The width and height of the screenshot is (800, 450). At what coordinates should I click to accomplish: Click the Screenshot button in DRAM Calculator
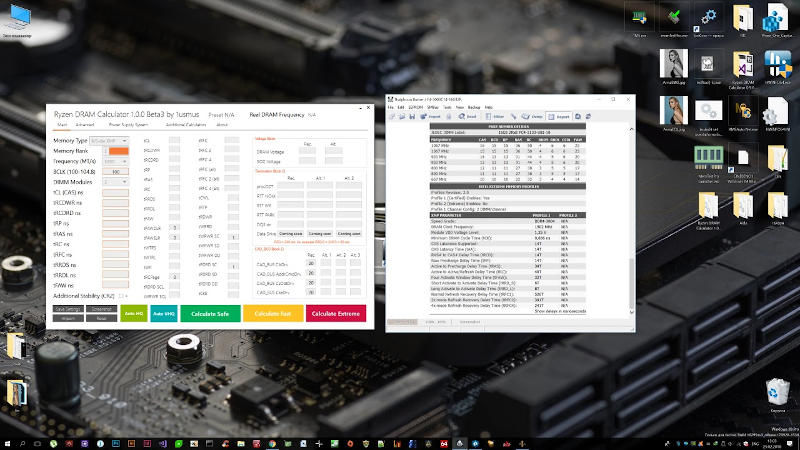pos(102,309)
